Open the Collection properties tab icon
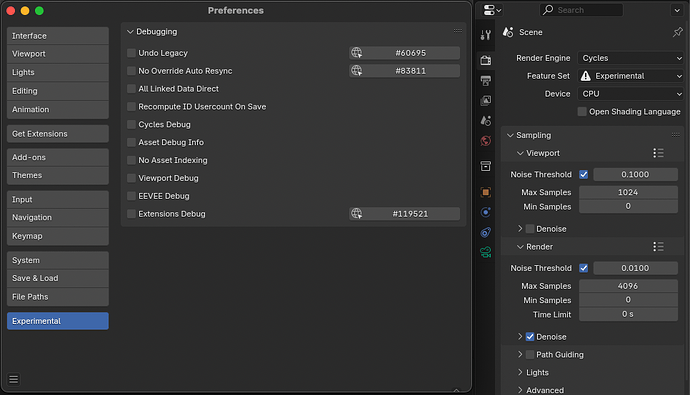 point(486,166)
